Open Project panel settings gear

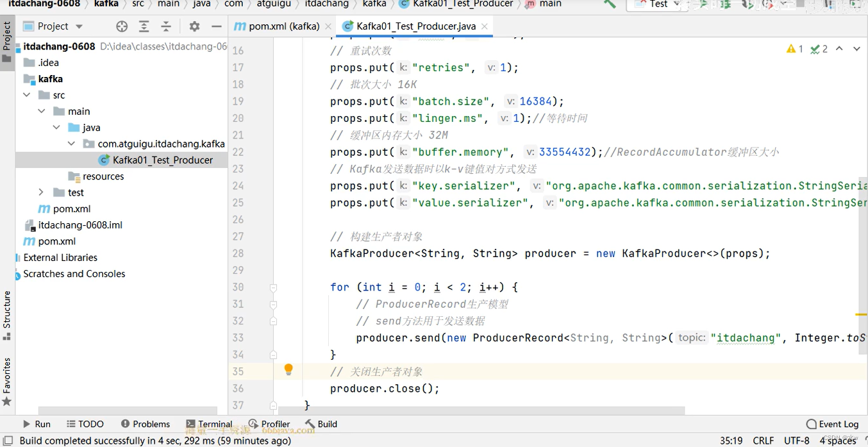click(195, 26)
